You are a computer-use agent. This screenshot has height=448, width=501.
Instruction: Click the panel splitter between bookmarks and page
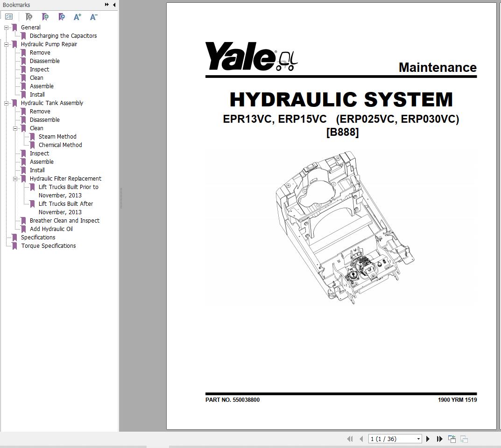[x=120, y=198]
